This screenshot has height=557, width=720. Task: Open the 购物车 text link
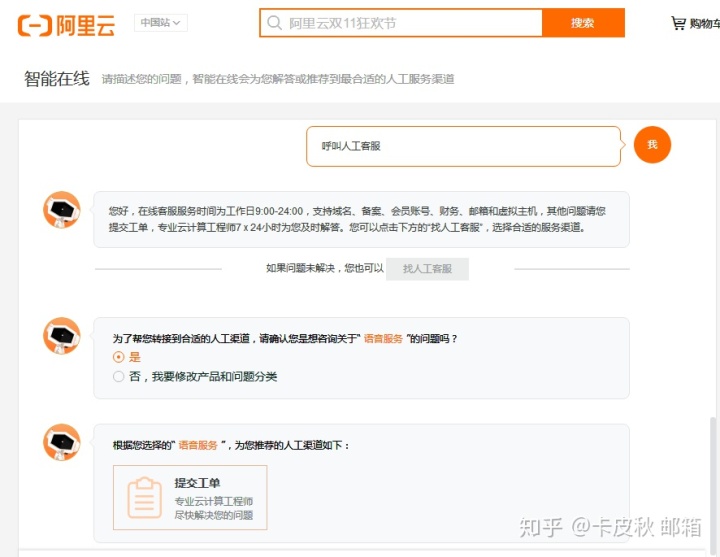point(704,23)
